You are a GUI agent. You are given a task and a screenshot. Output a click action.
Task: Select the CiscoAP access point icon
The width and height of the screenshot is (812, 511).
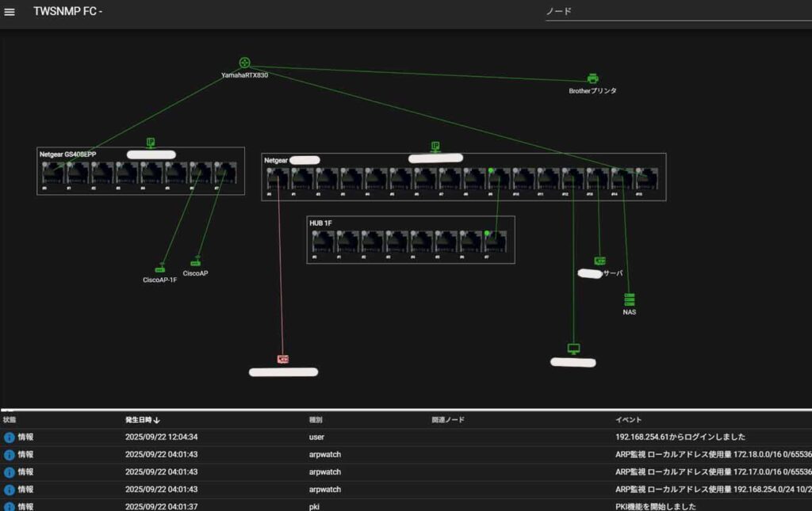(x=196, y=263)
